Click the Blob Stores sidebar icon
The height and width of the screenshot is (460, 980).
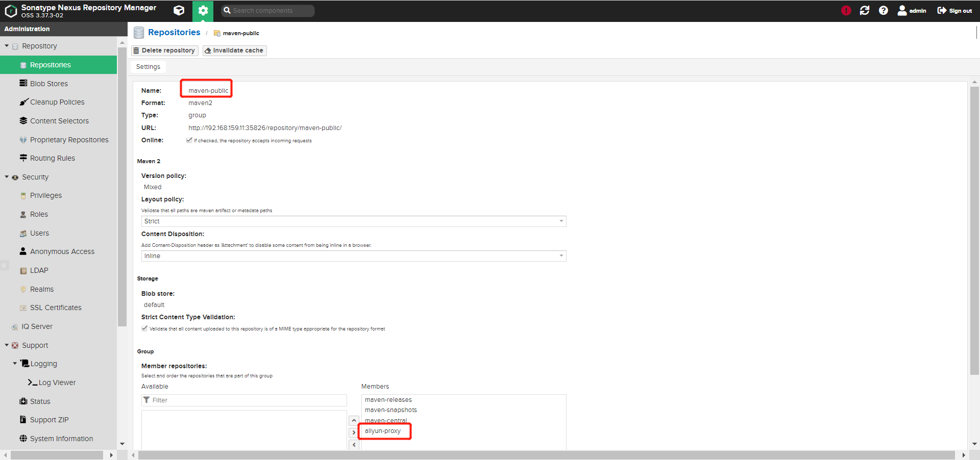pos(23,83)
